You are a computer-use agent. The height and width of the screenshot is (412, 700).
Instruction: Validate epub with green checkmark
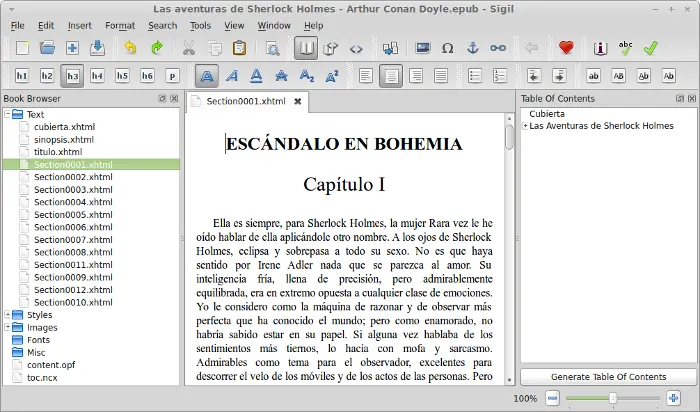650,48
